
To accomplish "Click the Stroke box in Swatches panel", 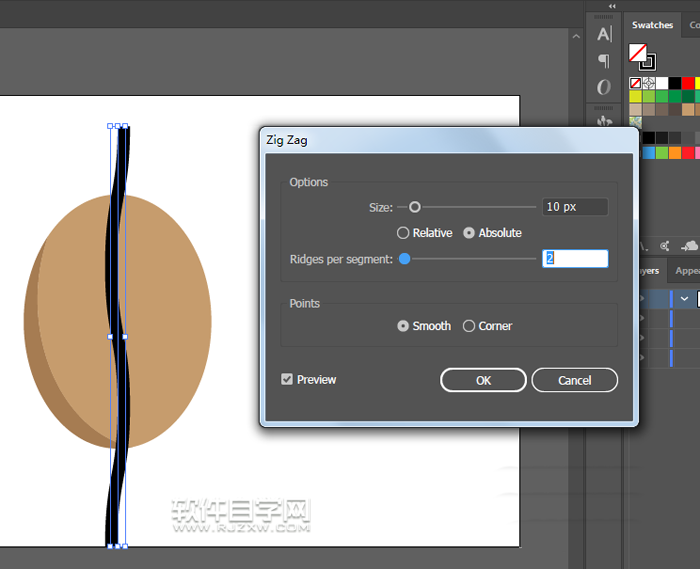I will [647, 62].
